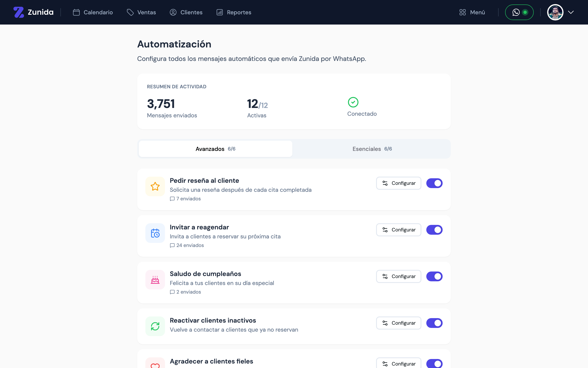588x368 pixels.
Task: Click the refresh icon for Reactivar clientes
Action: point(155,326)
